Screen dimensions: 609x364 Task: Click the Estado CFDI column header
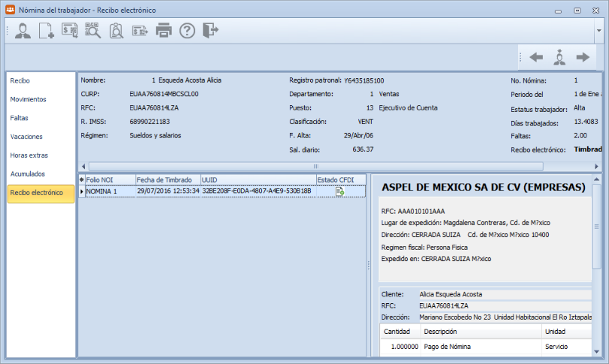click(341, 180)
